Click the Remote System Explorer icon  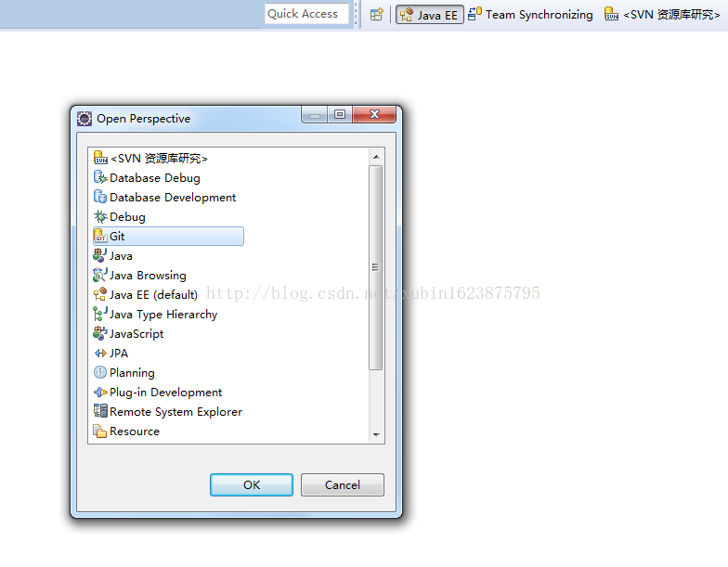(100, 411)
